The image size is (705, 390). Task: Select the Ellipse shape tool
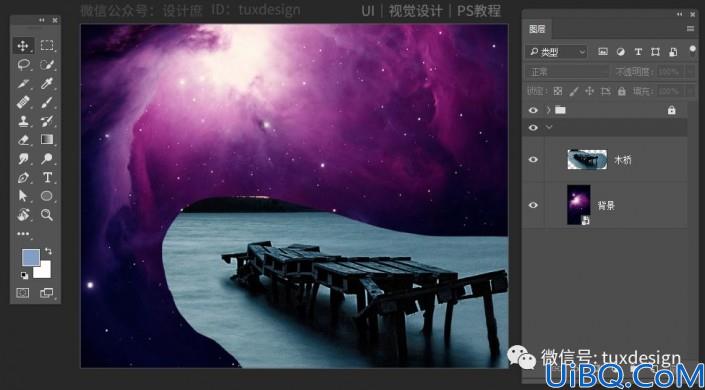47,196
